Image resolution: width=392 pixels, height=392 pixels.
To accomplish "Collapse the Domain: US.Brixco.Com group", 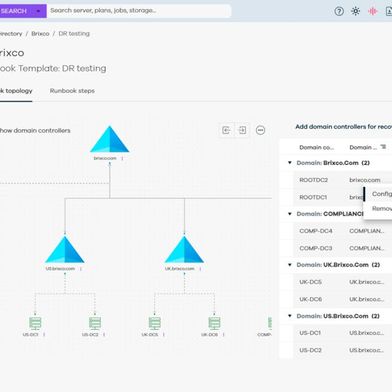I will (290, 316).
